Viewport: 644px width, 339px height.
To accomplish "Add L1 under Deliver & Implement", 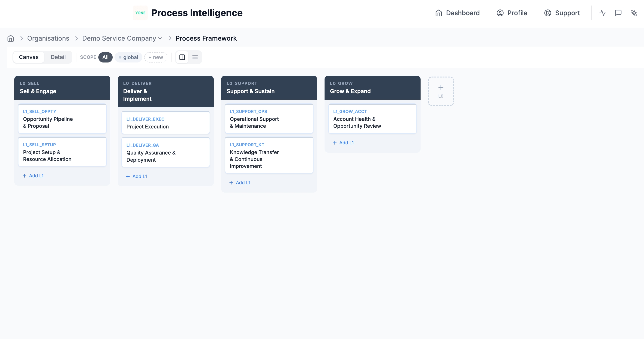I will click(x=136, y=176).
